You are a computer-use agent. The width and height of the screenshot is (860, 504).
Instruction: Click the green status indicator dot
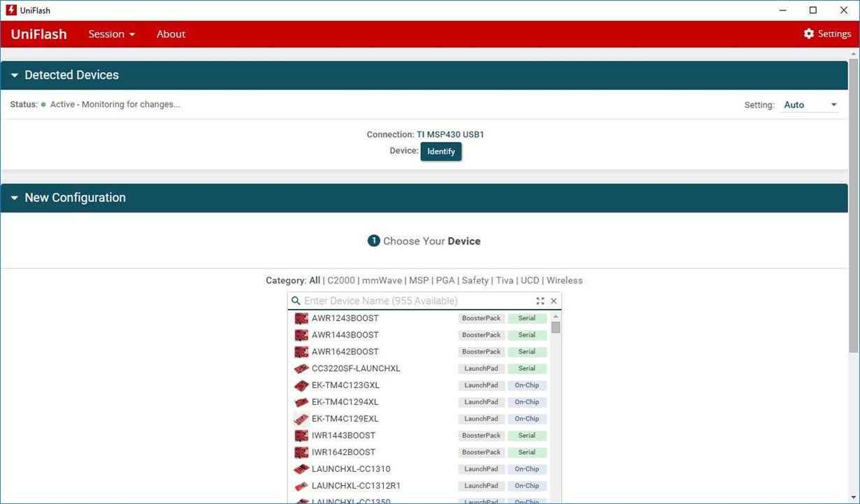(x=43, y=104)
